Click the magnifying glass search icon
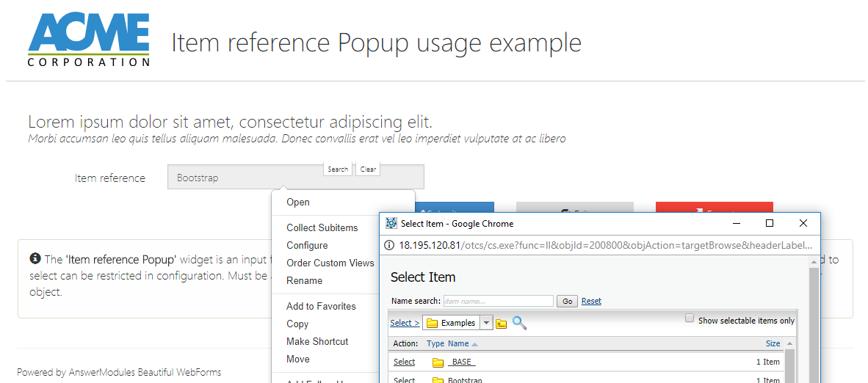Screen dimensions: 868x383 pos(519,323)
